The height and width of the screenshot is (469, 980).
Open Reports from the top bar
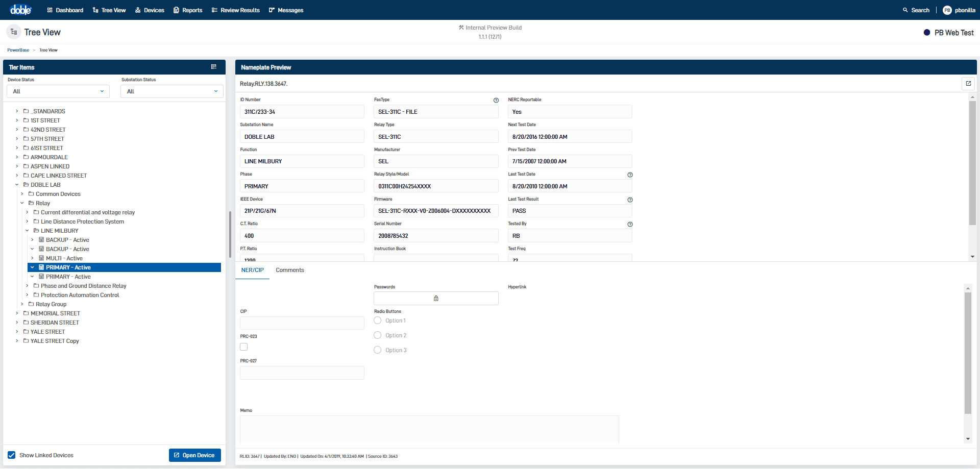click(x=188, y=10)
